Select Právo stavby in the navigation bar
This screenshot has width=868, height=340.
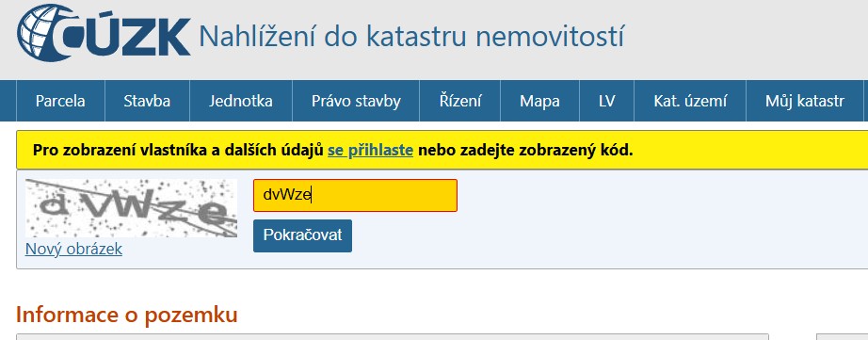(356, 101)
